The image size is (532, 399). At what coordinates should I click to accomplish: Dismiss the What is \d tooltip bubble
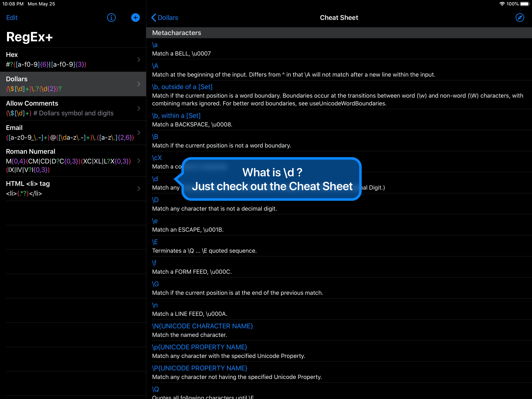point(272,179)
